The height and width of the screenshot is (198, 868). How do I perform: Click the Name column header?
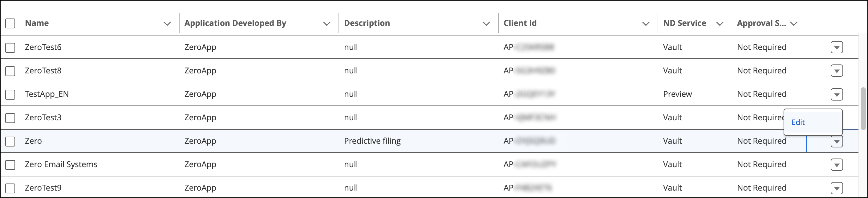[x=37, y=23]
